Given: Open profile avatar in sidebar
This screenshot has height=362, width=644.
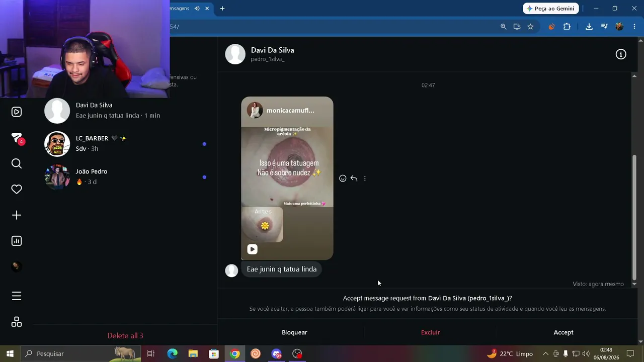Looking at the screenshot, I should tap(17, 266).
